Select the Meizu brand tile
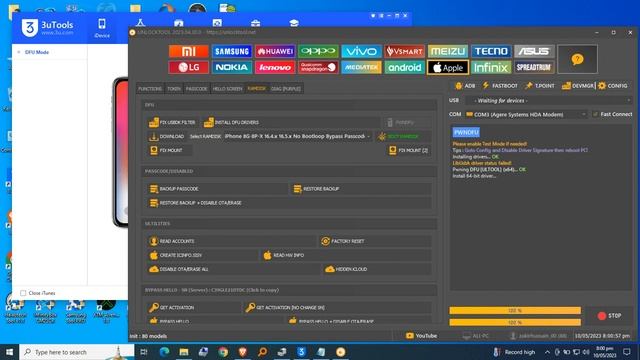 click(448, 51)
